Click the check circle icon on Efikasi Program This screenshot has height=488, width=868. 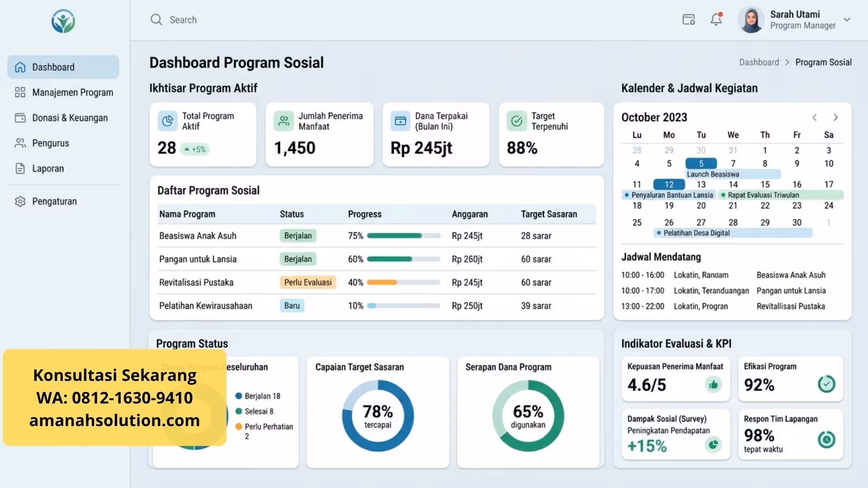[x=826, y=385]
